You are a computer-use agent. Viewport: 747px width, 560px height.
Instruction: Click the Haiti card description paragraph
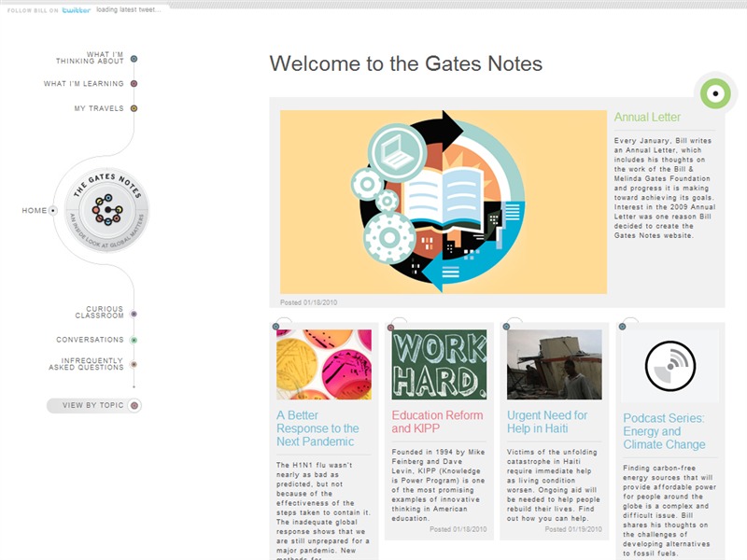click(554, 484)
